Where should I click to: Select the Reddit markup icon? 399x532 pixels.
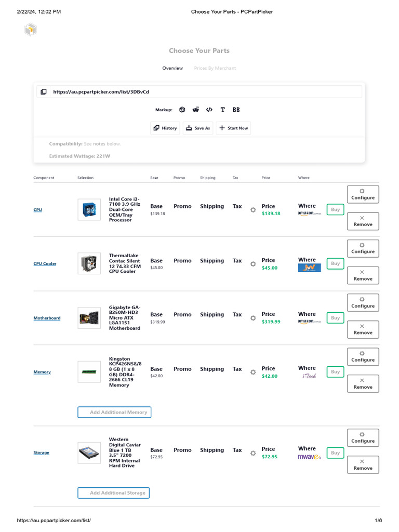[196, 110]
